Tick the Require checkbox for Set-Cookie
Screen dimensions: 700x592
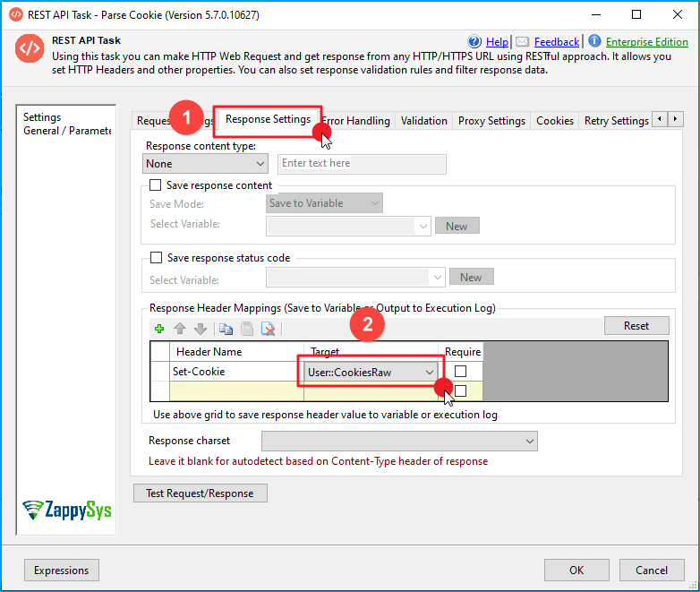(460, 372)
